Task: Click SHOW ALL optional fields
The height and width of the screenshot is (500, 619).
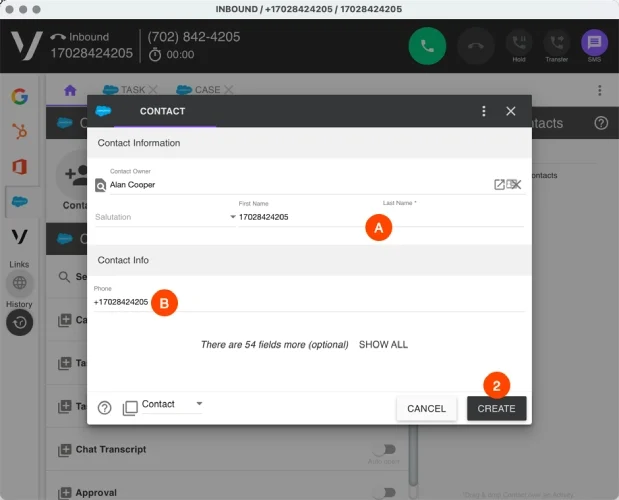Action: [383, 345]
